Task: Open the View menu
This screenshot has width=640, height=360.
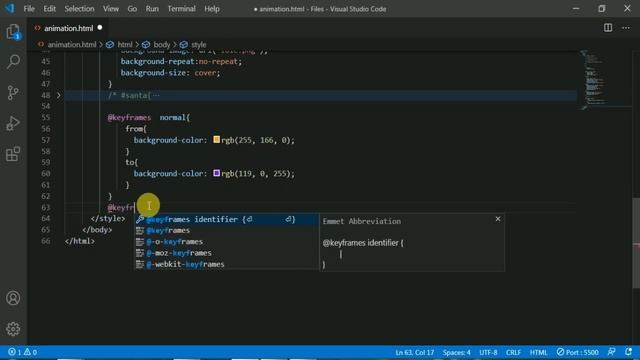Action: pyautogui.click(x=111, y=9)
